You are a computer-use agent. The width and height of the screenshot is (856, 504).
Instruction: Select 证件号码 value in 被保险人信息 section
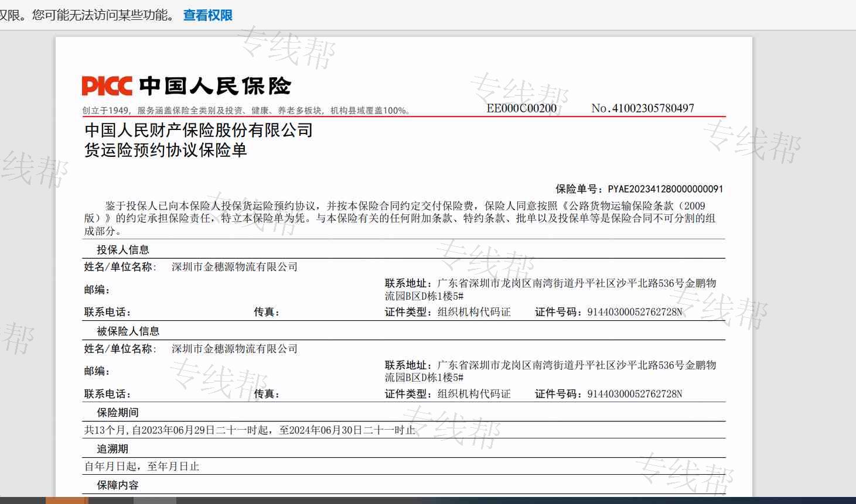click(x=635, y=394)
